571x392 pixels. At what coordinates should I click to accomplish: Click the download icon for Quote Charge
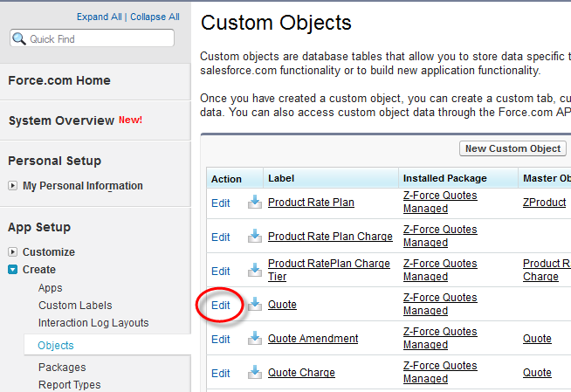click(x=255, y=373)
